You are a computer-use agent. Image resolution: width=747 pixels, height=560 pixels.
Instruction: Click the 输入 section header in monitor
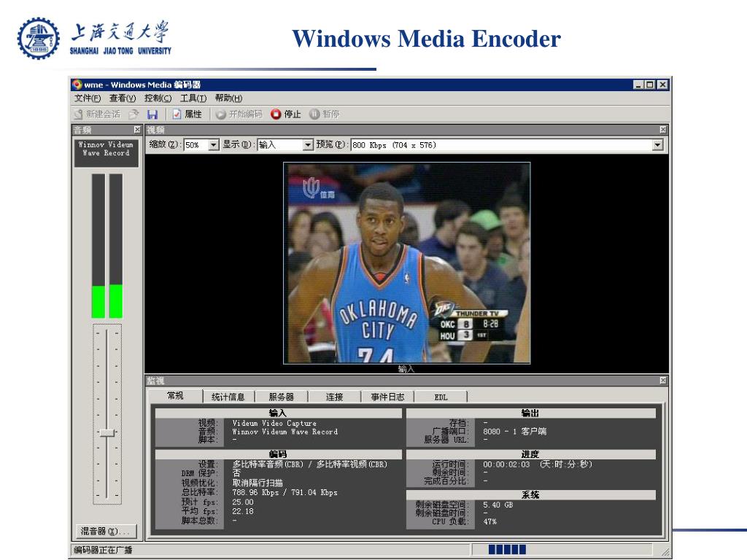pyautogui.click(x=278, y=413)
